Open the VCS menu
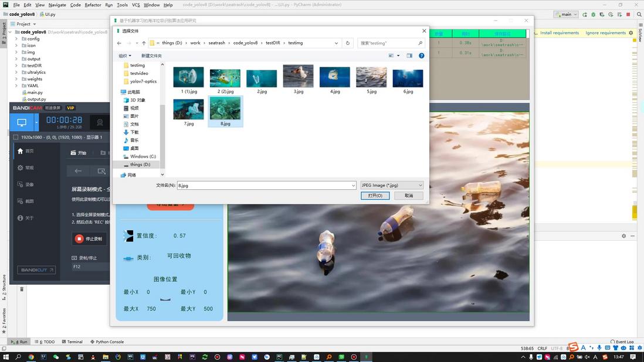Viewport: 644px width, 362px height. coord(135,5)
